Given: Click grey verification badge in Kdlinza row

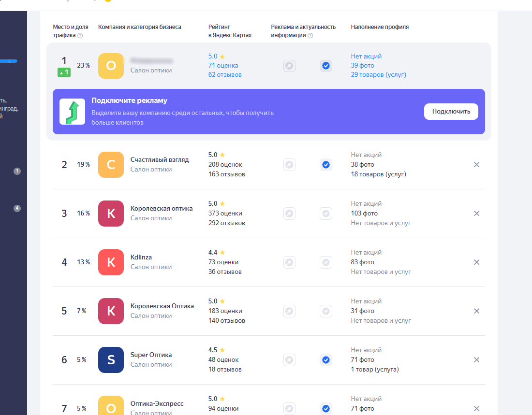Looking at the screenshot, I should point(326,262).
